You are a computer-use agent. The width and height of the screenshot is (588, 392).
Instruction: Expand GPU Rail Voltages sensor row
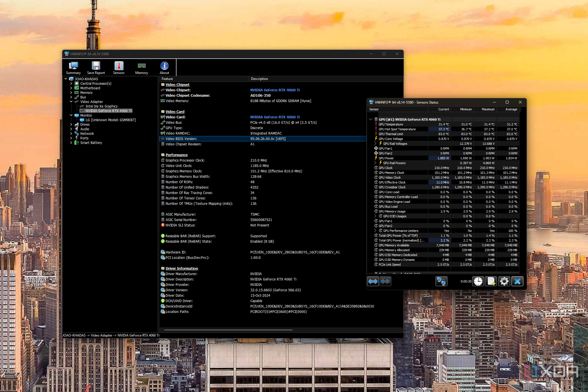375,144
